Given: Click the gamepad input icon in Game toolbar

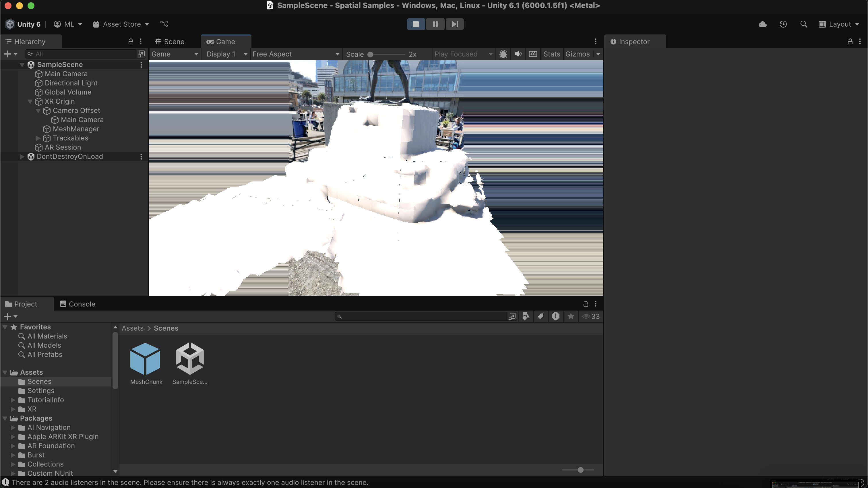Looking at the screenshot, I should coord(533,54).
